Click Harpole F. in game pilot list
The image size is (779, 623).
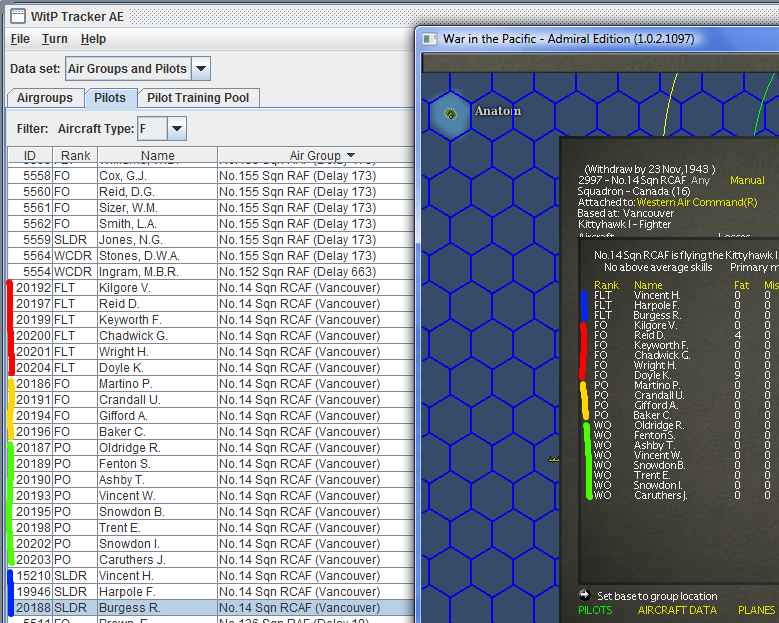point(656,305)
